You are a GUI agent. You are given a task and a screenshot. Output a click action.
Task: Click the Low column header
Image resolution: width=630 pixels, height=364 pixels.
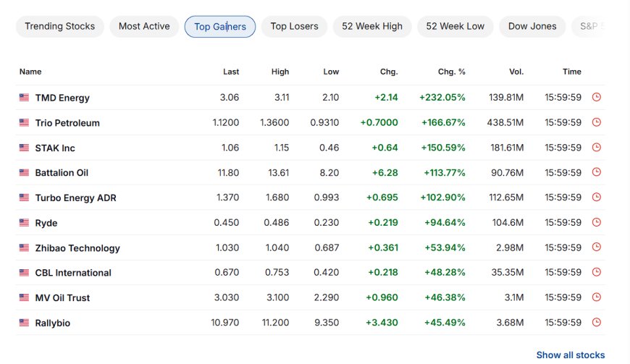click(331, 72)
